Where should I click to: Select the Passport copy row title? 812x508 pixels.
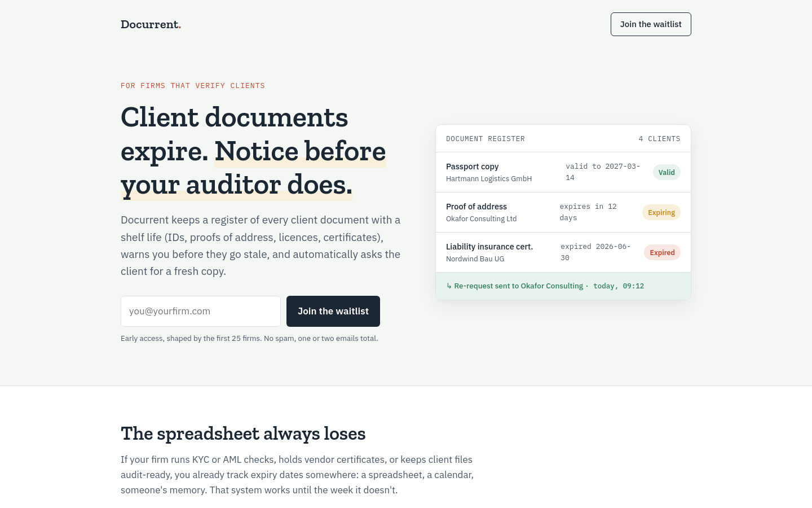tap(473, 167)
